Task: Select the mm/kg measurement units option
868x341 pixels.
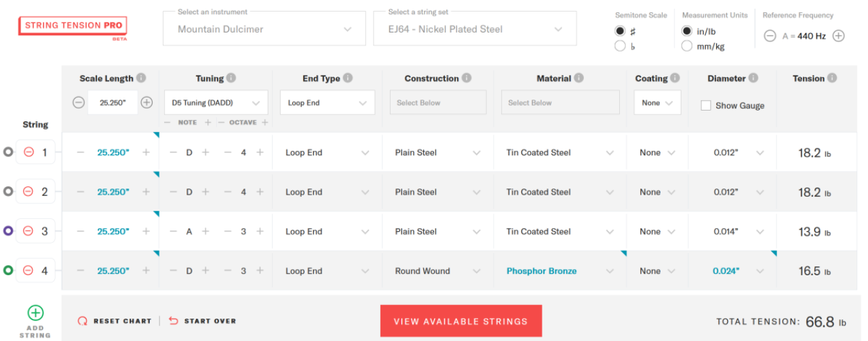Action: pyautogui.click(x=687, y=46)
